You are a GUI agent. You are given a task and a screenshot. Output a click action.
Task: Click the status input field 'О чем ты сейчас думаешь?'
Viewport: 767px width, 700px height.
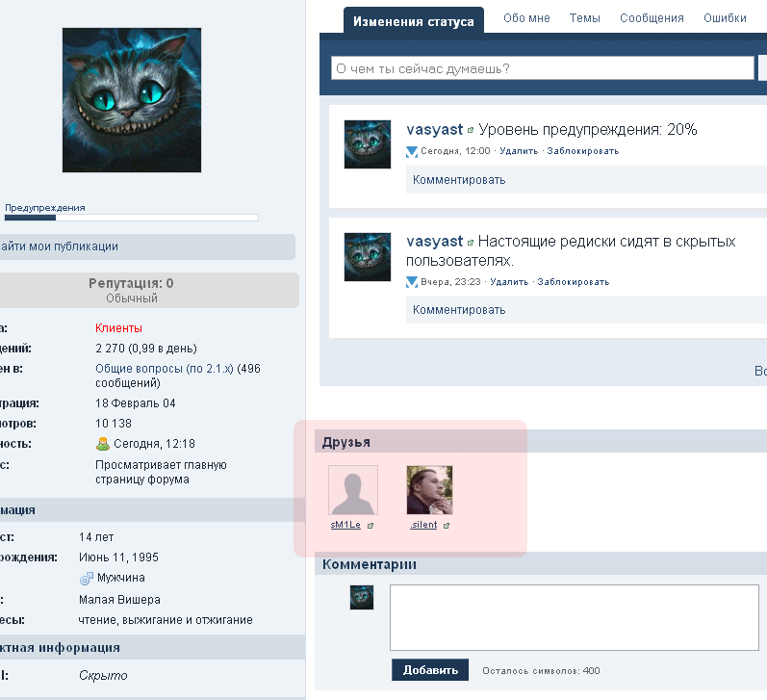coord(543,68)
